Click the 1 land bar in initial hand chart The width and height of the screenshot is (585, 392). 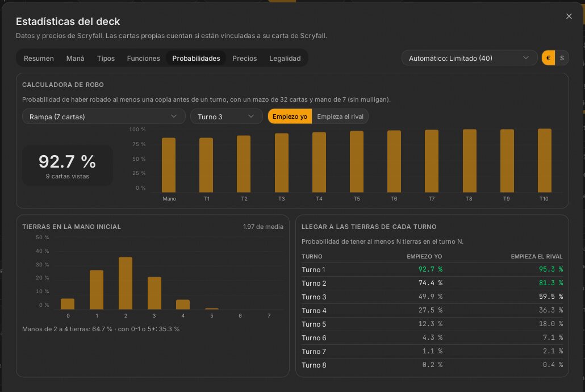pyautogui.click(x=96, y=290)
